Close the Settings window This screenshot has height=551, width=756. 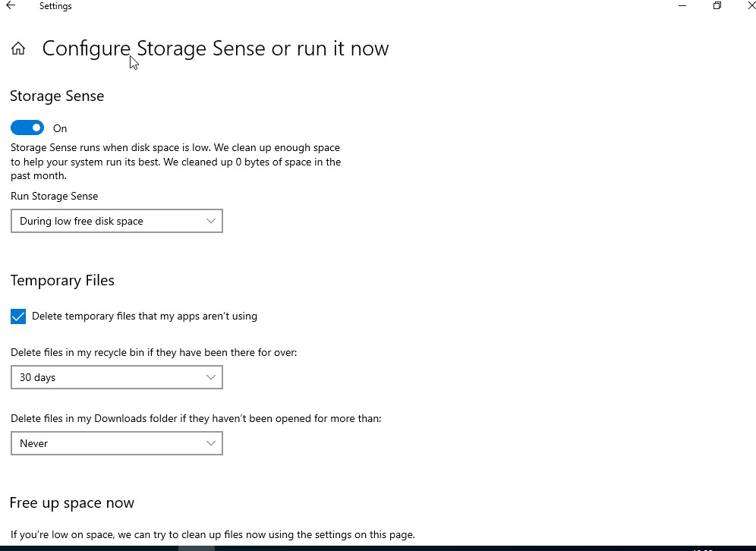pos(751,6)
